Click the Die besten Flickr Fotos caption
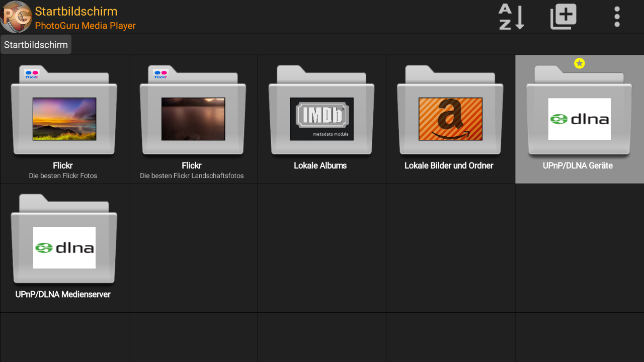This screenshot has height=362, width=644. pos(63,176)
